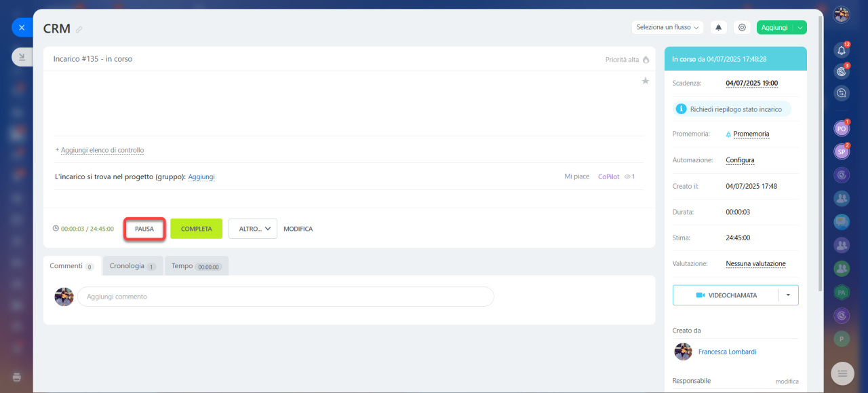Open the PO chat avatar

coord(842,128)
